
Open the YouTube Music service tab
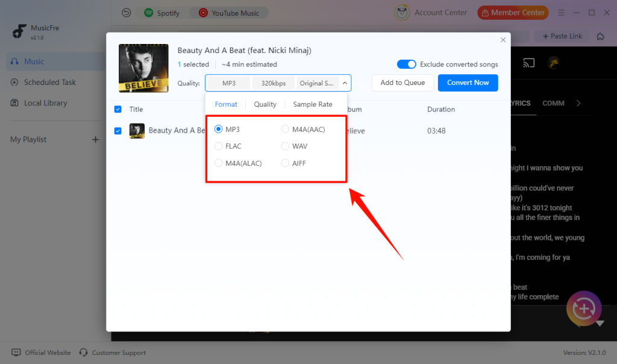pyautogui.click(x=229, y=13)
